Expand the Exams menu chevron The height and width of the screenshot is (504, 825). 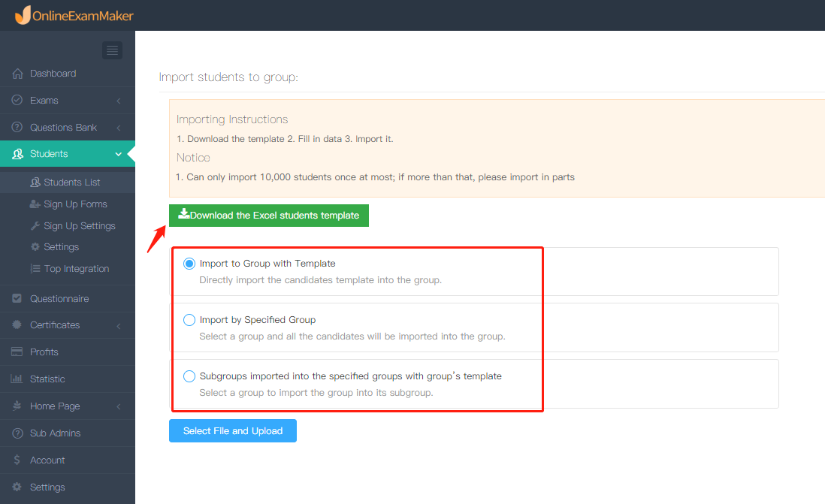pos(118,101)
